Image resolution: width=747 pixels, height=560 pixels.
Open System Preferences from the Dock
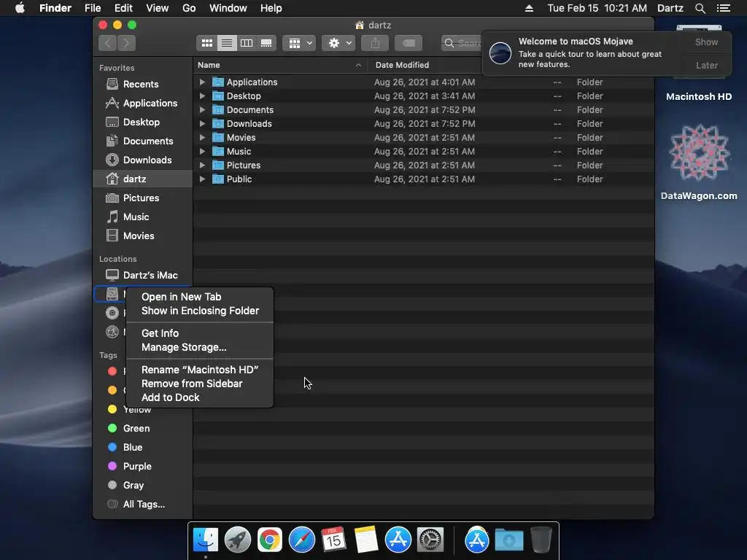[x=430, y=540]
